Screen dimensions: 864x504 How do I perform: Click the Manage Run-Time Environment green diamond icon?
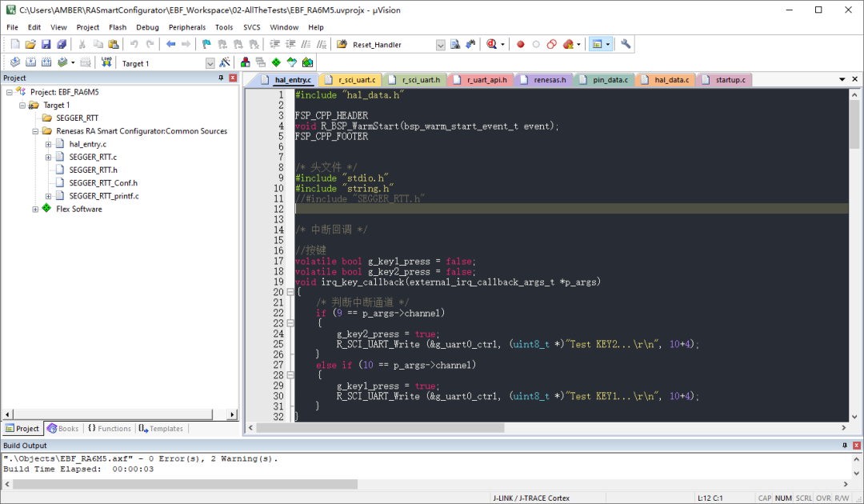point(276,62)
